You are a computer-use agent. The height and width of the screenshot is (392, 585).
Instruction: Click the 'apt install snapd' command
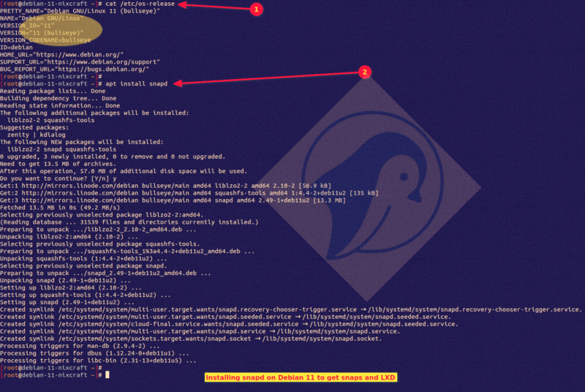coord(137,84)
